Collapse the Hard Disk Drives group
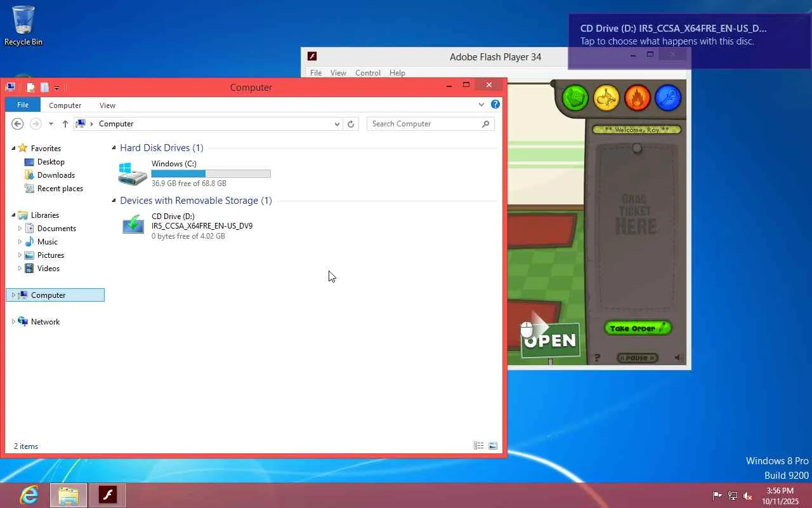Image resolution: width=812 pixels, height=508 pixels. tap(114, 148)
